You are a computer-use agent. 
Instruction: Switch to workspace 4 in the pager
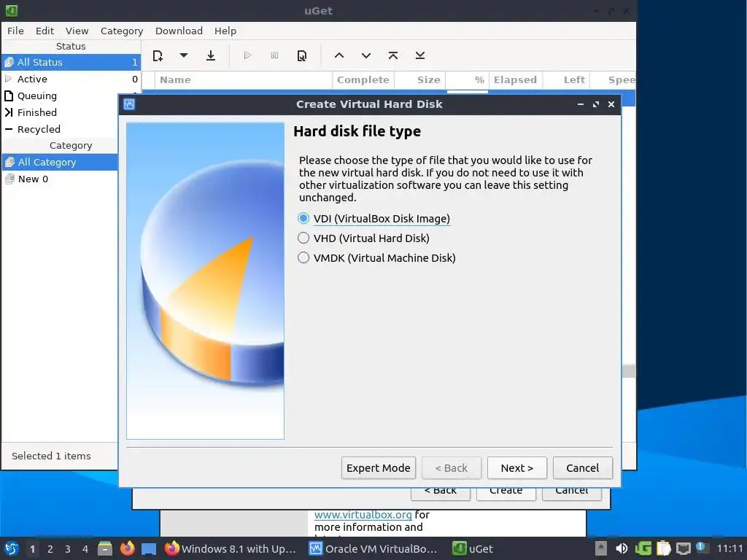85,549
